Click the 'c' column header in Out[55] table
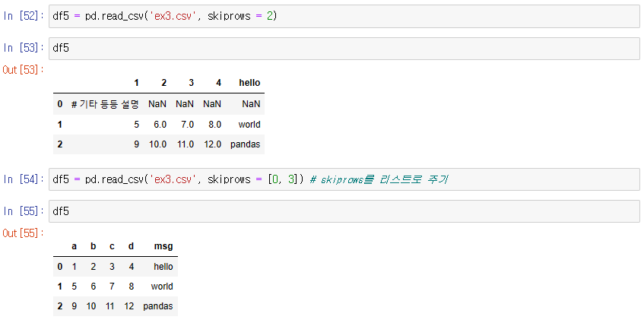This screenshot has width=644, height=323. click(x=112, y=246)
